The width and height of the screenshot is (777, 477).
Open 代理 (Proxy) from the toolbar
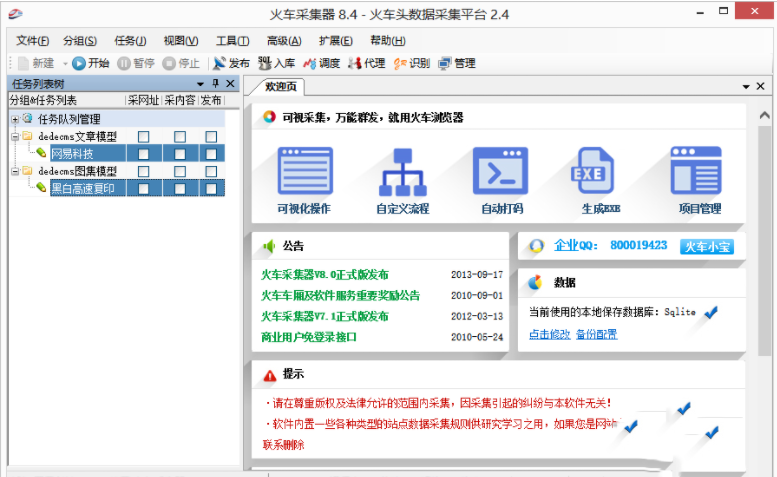coord(354,63)
